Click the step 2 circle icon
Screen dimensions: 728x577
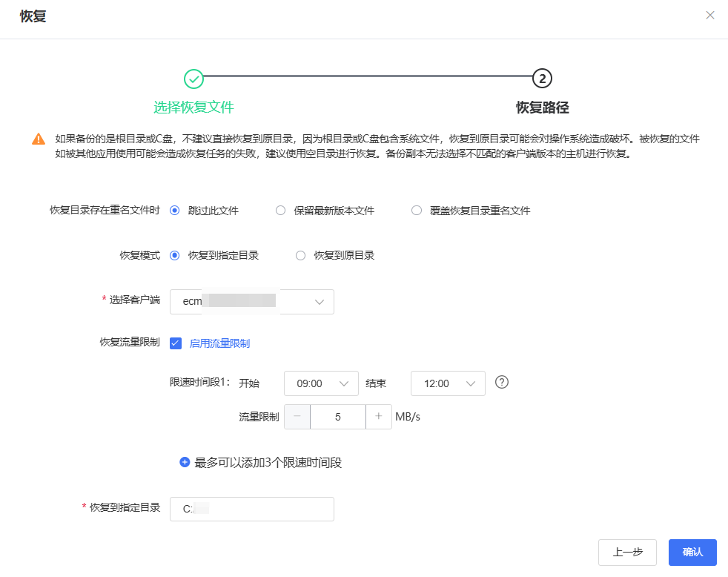(543, 79)
